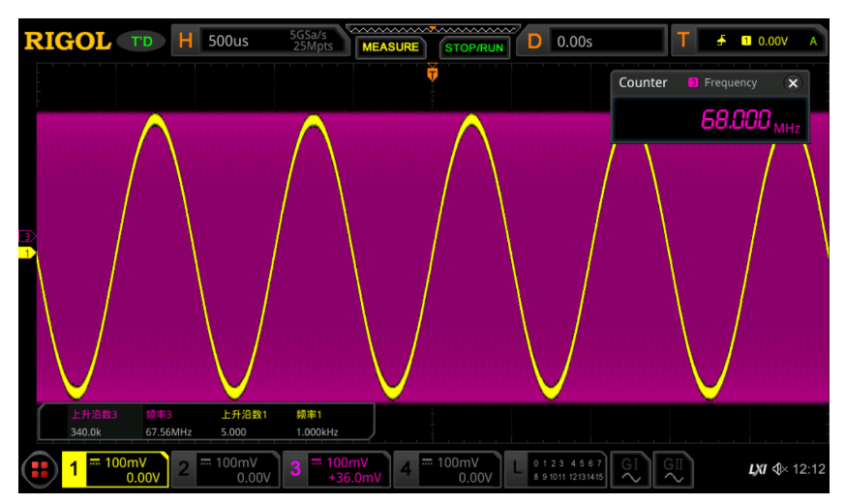Screen dimensions: 845x504
Task: Click the MEASURE button
Action: [x=391, y=47]
